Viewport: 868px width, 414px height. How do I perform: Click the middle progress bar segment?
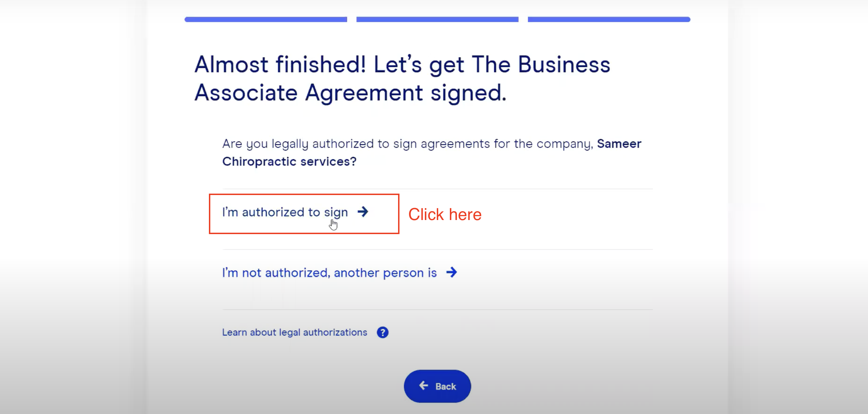(438, 19)
